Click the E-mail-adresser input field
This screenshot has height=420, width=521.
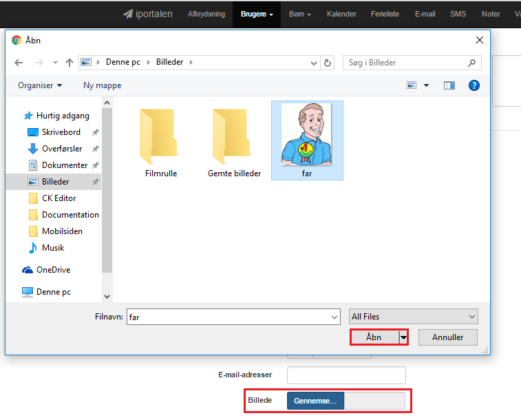click(x=346, y=375)
